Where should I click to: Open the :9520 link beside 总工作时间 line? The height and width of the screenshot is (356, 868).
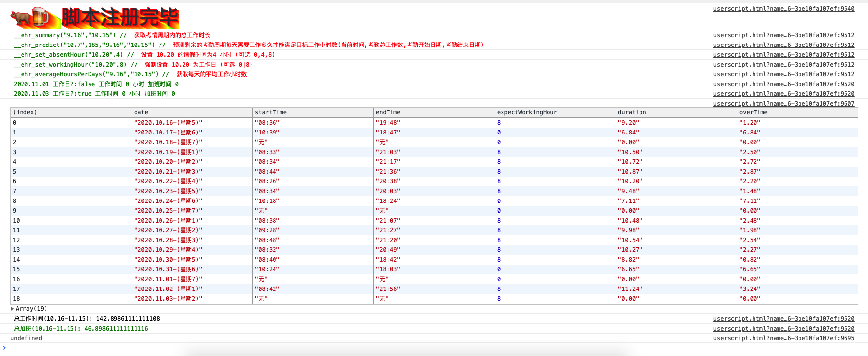[784, 319]
